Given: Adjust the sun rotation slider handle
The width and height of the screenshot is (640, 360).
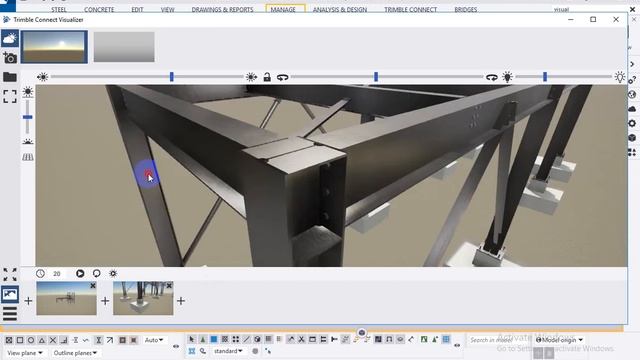Looking at the screenshot, I should [376, 76].
